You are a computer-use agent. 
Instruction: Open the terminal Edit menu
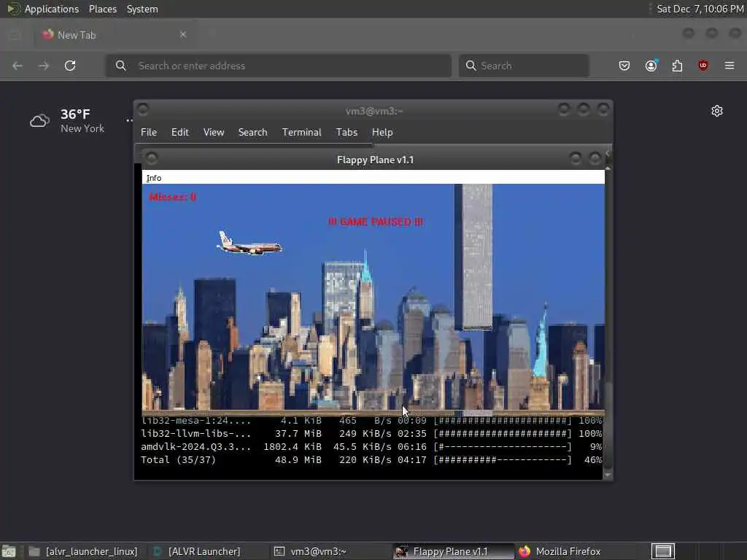(x=180, y=133)
